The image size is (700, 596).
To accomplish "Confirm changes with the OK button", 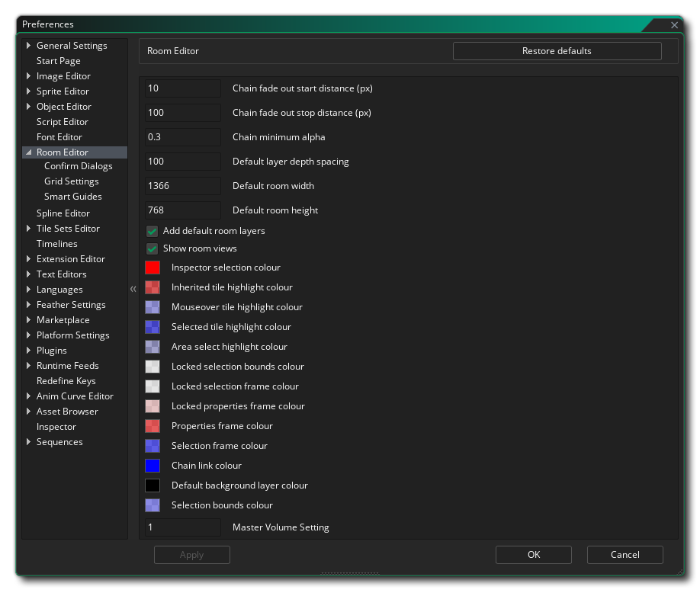I will click(x=534, y=555).
